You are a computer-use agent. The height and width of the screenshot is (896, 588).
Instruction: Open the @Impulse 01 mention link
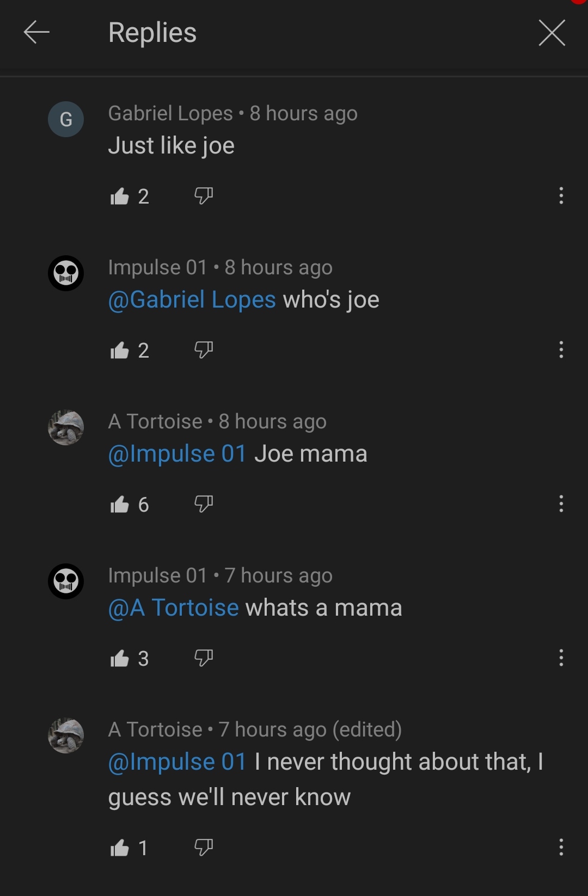[177, 453]
